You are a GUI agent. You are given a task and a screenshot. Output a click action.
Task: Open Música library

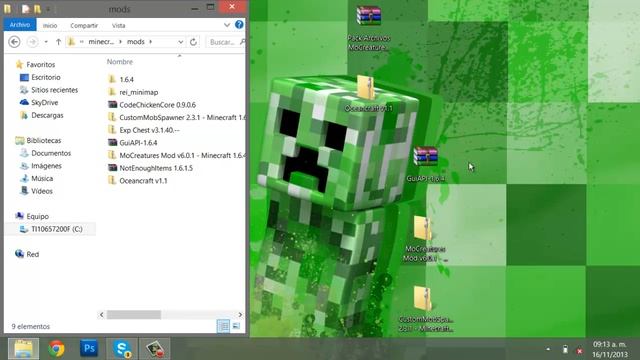point(42,178)
